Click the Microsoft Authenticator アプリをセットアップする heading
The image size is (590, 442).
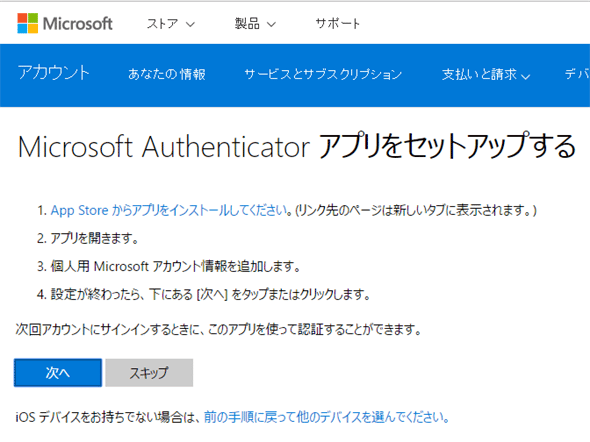(x=297, y=146)
